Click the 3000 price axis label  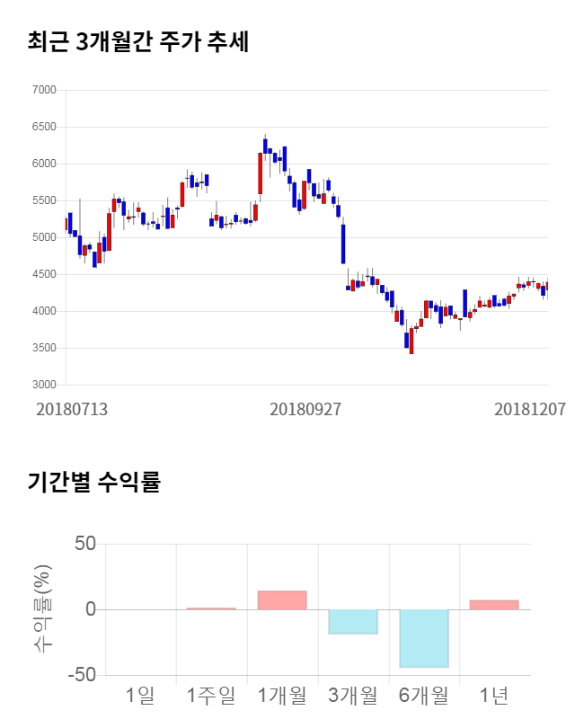click(x=45, y=386)
